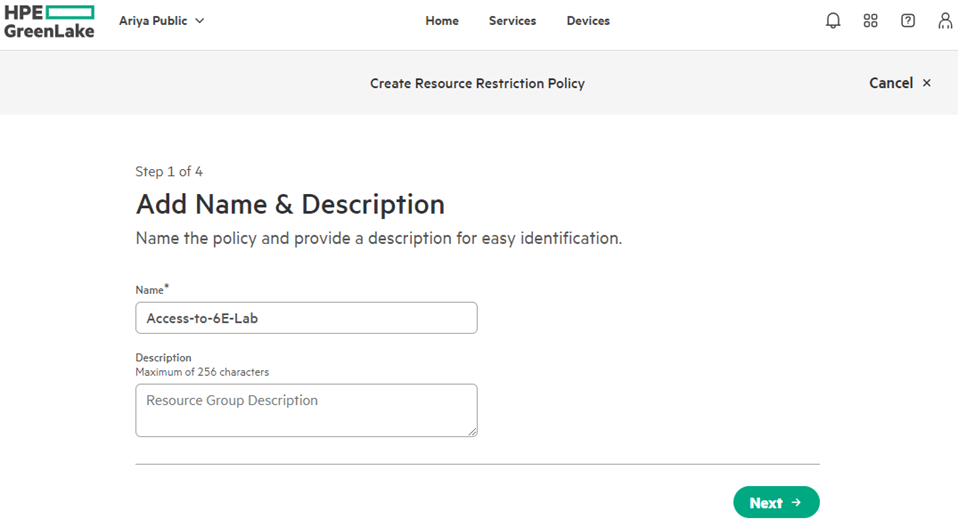Image resolution: width=958 pixels, height=527 pixels.
Task: Expand the chevron beside Ariya Public
Action: 199,21
